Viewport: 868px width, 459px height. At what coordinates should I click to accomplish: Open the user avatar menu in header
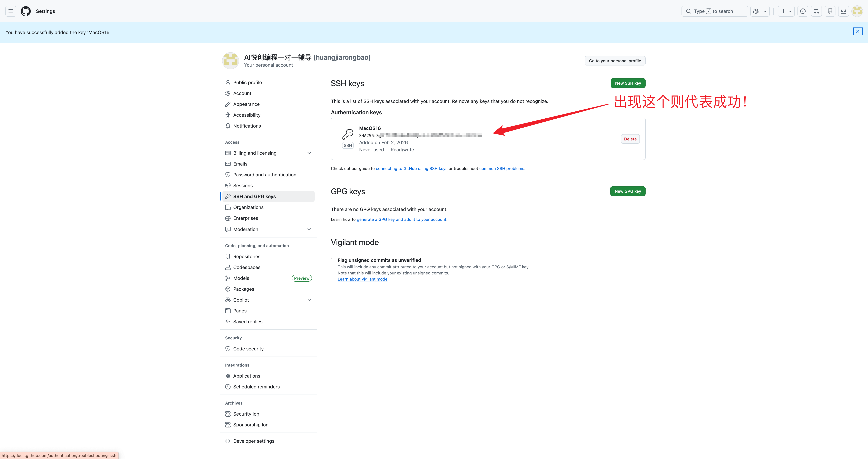(857, 11)
